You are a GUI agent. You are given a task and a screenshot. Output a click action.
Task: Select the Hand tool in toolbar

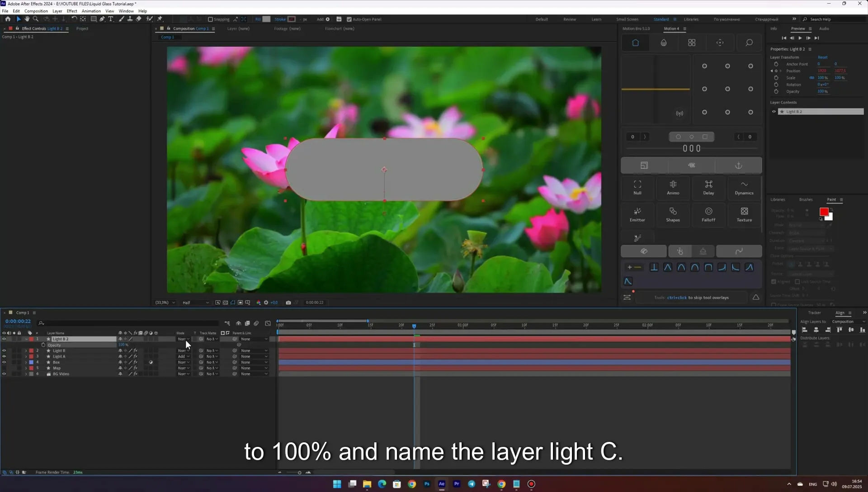coord(27,19)
